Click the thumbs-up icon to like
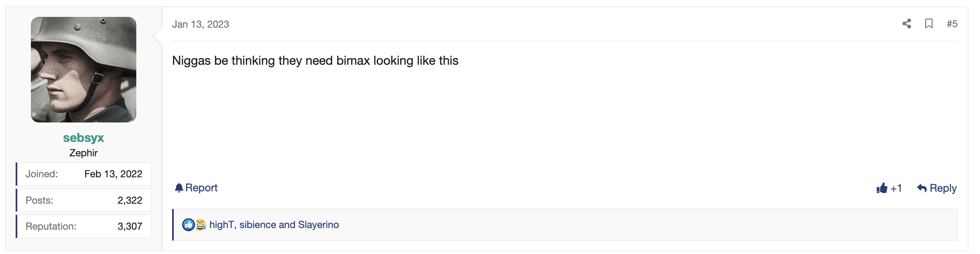 coord(882,188)
